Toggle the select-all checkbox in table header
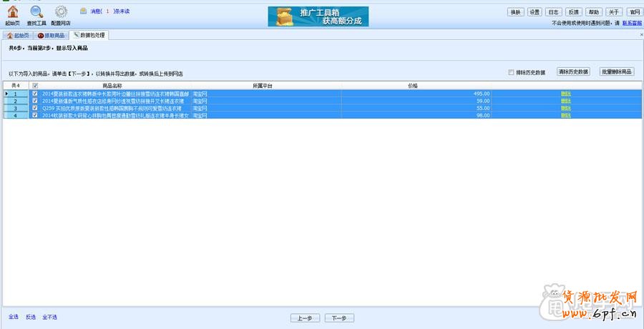The image size is (644, 329). pyautogui.click(x=35, y=86)
